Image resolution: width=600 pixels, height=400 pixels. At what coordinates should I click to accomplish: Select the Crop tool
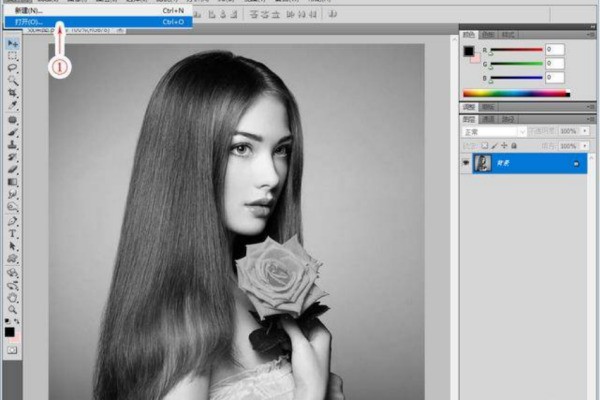13,92
